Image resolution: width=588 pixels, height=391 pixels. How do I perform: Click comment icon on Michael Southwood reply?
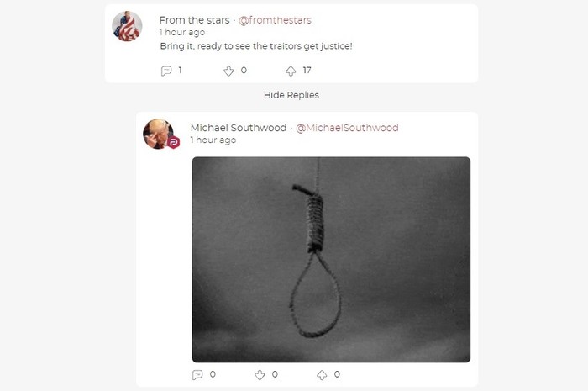click(x=197, y=374)
